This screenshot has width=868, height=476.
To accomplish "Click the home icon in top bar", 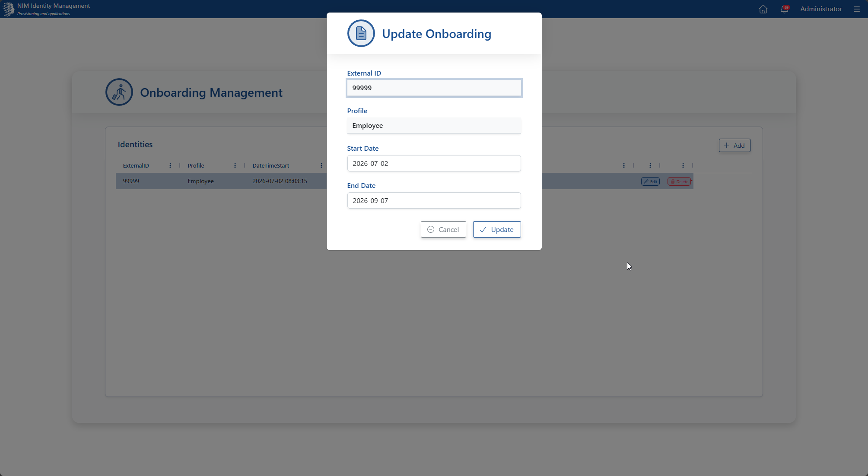I will [x=763, y=9].
